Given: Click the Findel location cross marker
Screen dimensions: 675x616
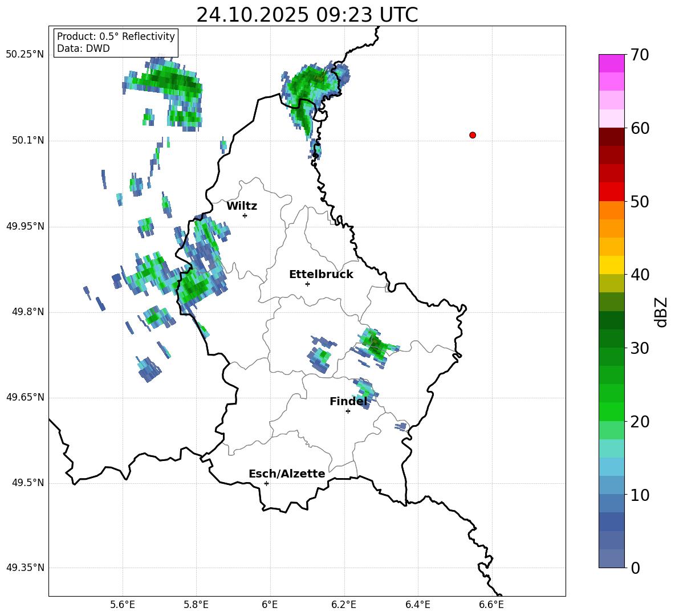Looking at the screenshot, I should pos(348,411).
